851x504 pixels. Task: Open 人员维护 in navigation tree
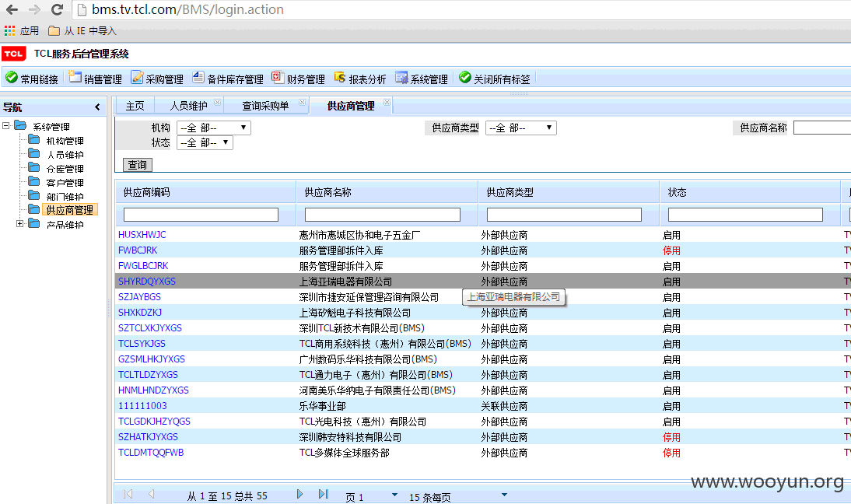pos(65,155)
